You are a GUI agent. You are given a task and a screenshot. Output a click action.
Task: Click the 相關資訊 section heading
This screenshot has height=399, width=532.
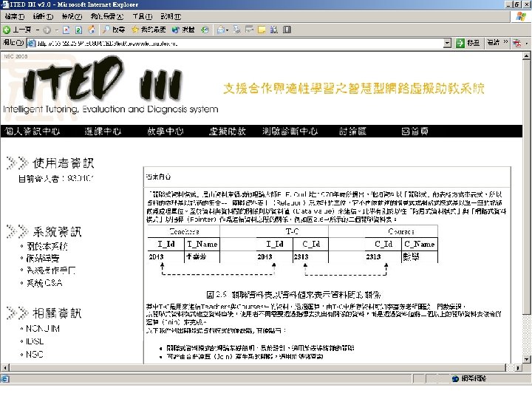pos(57,313)
